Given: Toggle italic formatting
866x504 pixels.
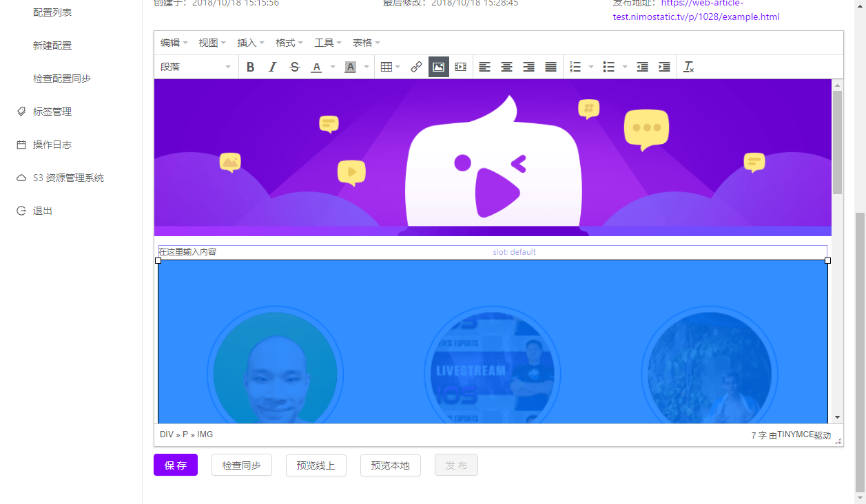Looking at the screenshot, I should (x=273, y=67).
